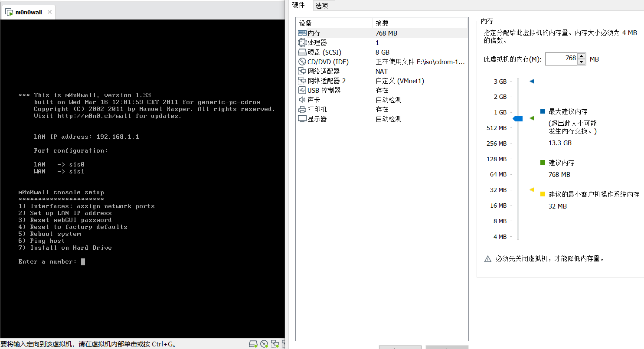
Task: Click the 512 MB scale label
Action: click(x=497, y=128)
